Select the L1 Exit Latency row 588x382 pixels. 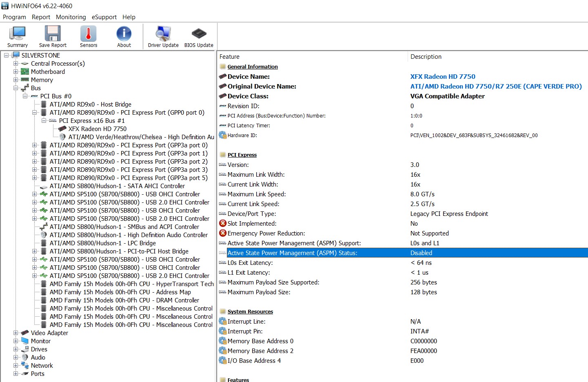pos(403,272)
